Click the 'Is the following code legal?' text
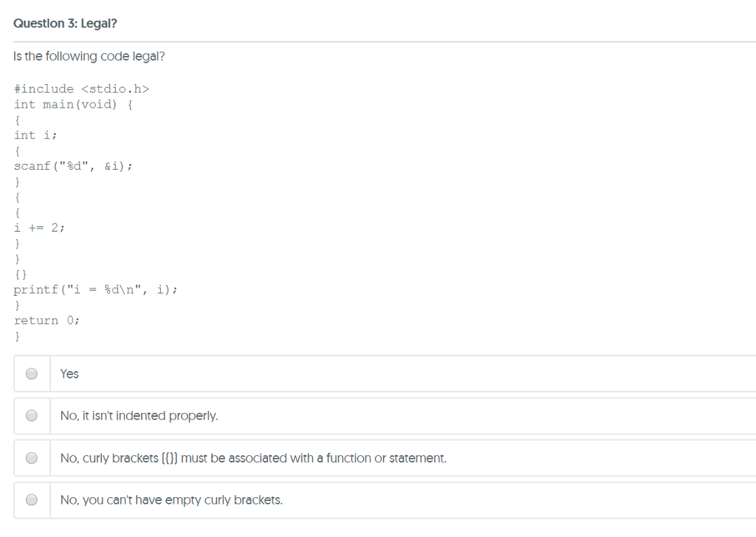 coord(89,56)
